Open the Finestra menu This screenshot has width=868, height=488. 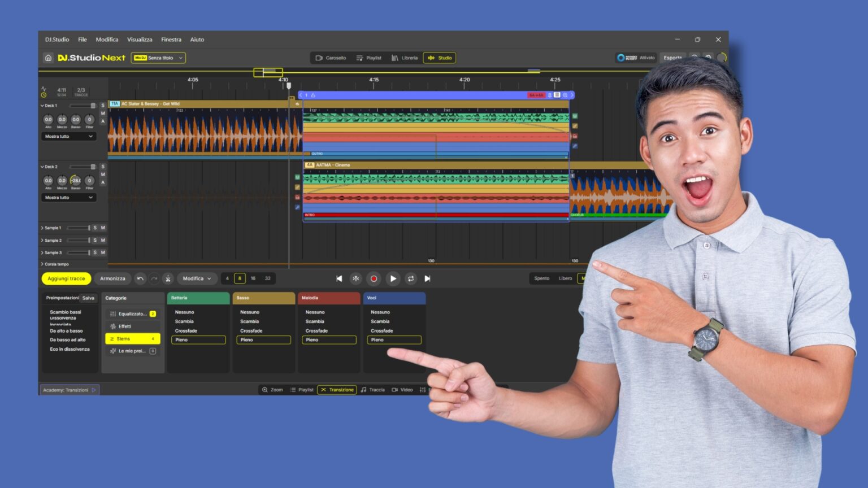171,40
